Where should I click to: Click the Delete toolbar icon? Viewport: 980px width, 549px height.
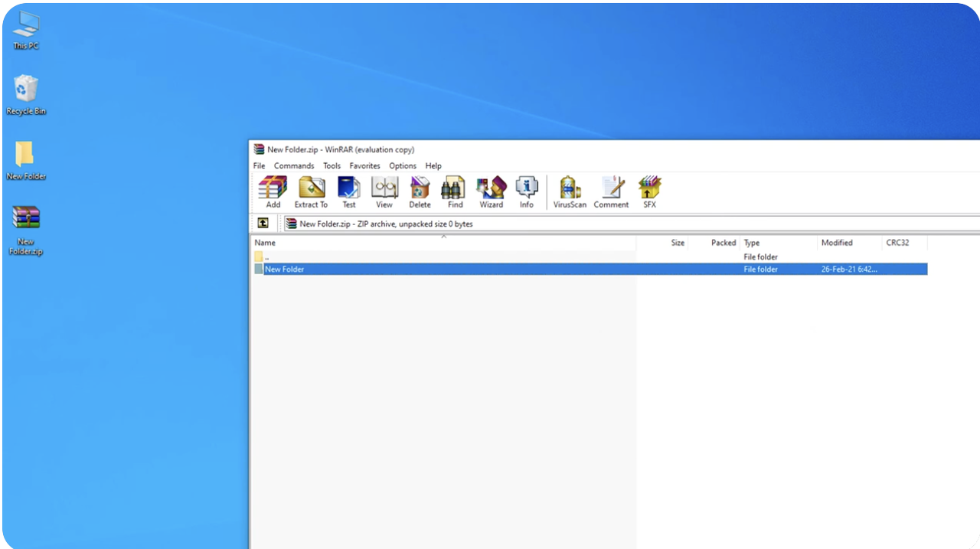pyautogui.click(x=420, y=191)
